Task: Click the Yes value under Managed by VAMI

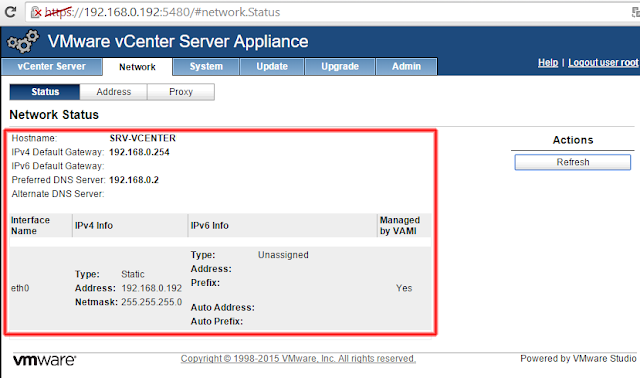Action: (x=404, y=288)
